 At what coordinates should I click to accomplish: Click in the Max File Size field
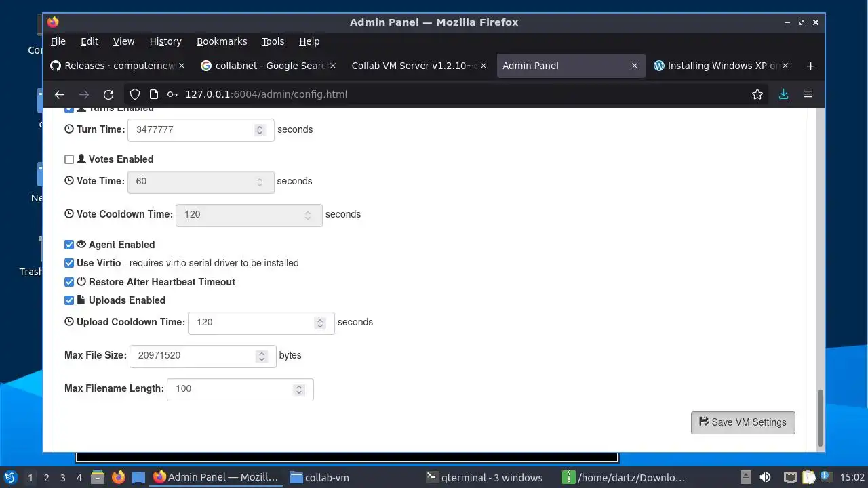tap(203, 356)
